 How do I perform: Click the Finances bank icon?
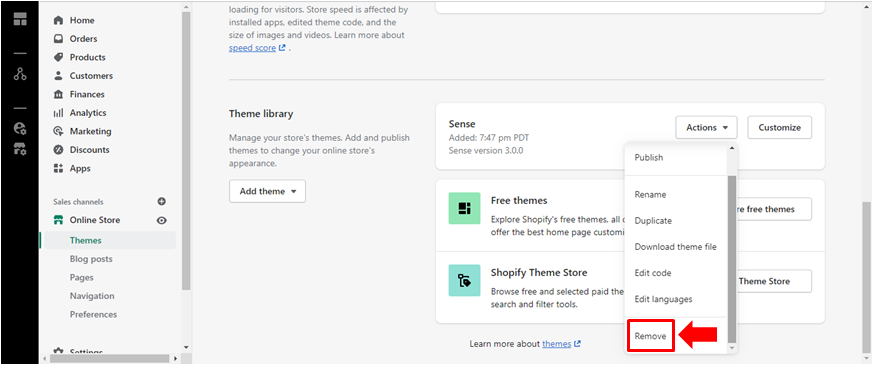(x=58, y=94)
